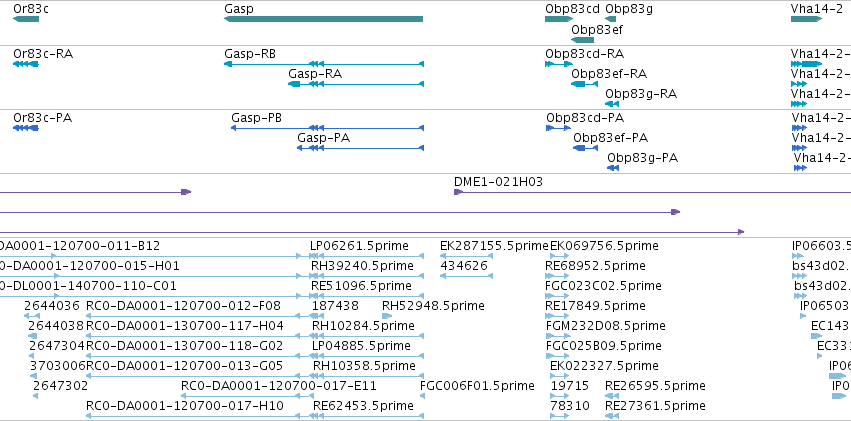Image resolution: width=851 pixels, height=421 pixels.
Task: Click the RE26595.5prime EST label
Action: point(656,386)
